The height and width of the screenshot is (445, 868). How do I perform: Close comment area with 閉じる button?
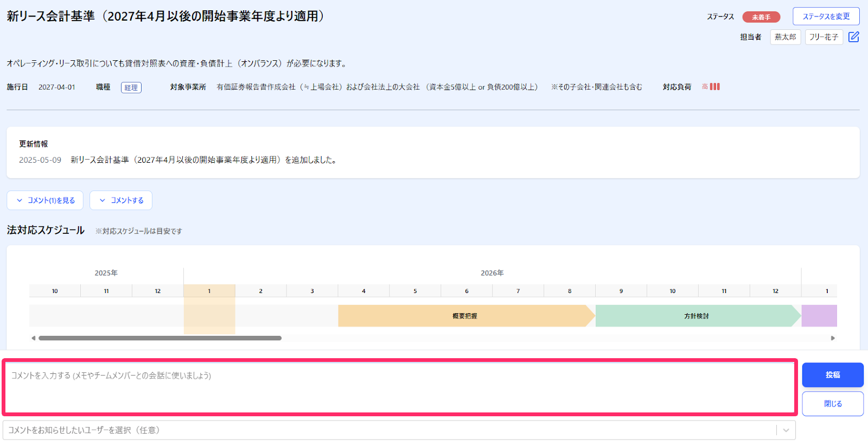point(833,404)
